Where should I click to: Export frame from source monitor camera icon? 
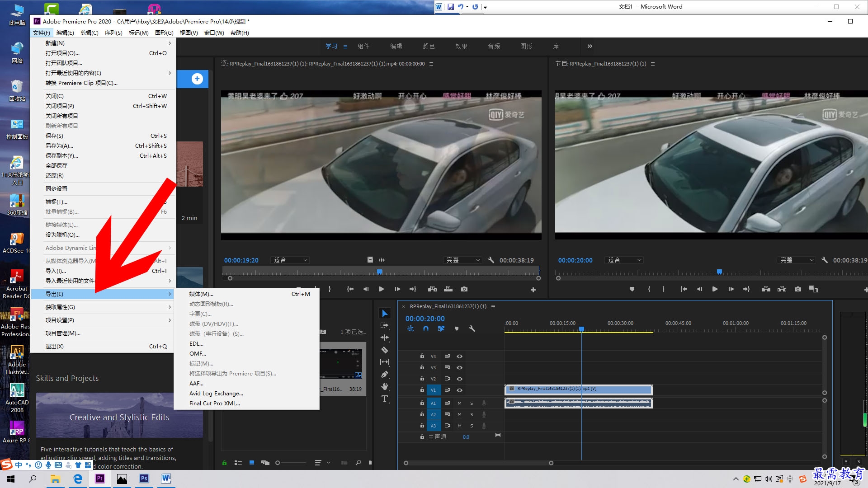pyautogui.click(x=464, y=289)
